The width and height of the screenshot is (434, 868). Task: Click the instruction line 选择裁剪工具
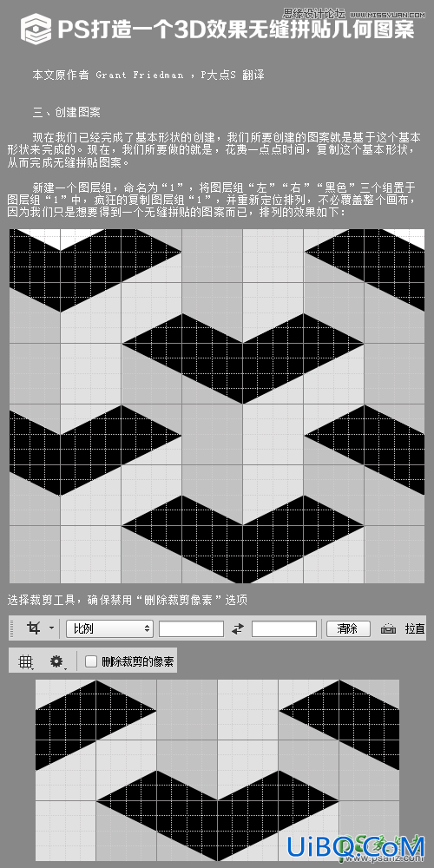click(x=128, y=600)
